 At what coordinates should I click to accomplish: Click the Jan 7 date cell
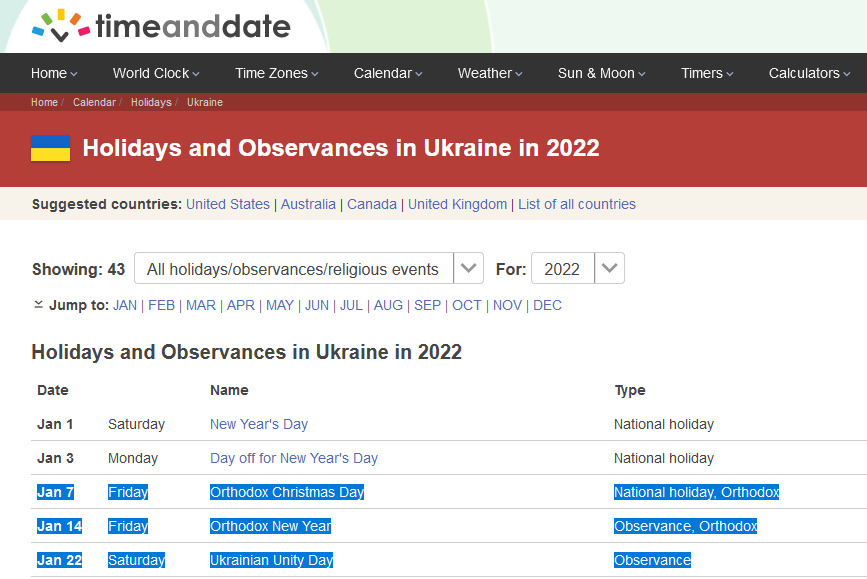coord(55,492)
